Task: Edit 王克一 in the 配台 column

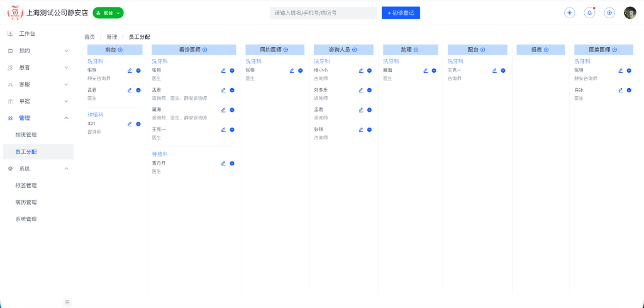Action: tap(494, 70)
